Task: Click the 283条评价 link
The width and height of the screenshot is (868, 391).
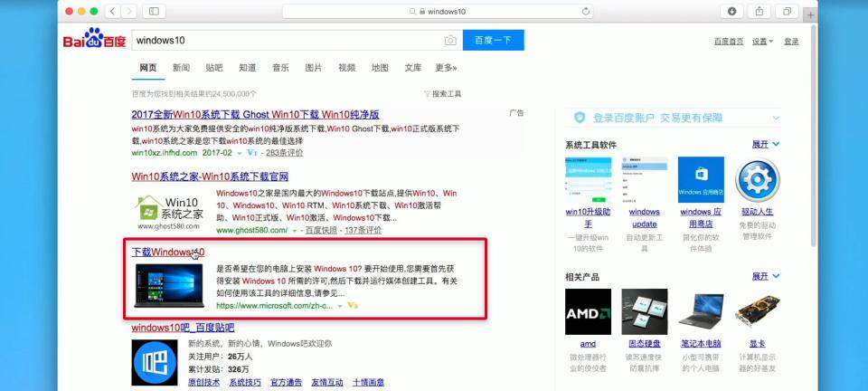Action: (x=284, y=153)
